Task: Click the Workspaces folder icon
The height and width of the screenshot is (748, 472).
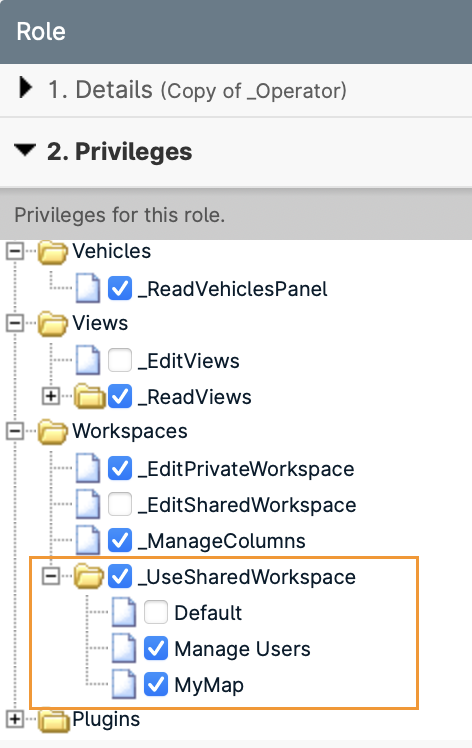Action: (x=52, y=432)
